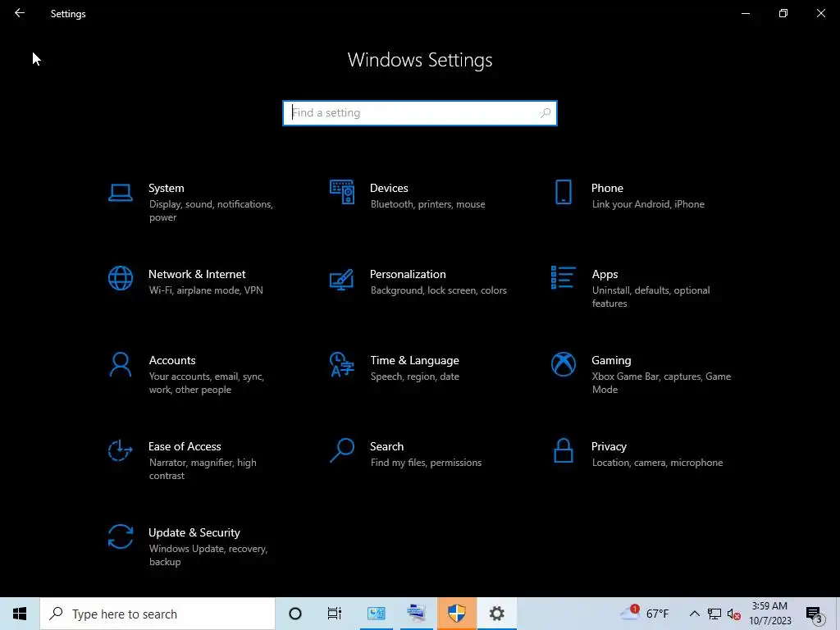Open the Action Center notifications icon
This screenshot has height=630, width=840.
[815, 614]
